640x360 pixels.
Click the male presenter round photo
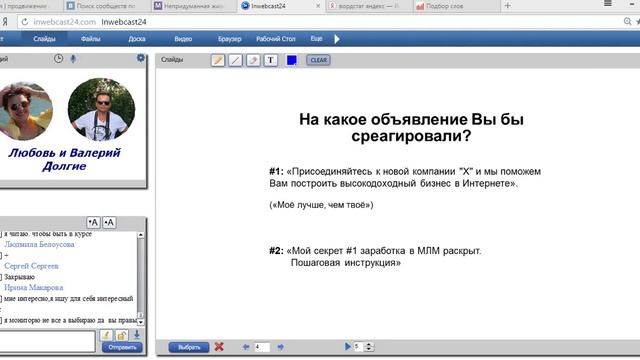click(x=101, y=109)
